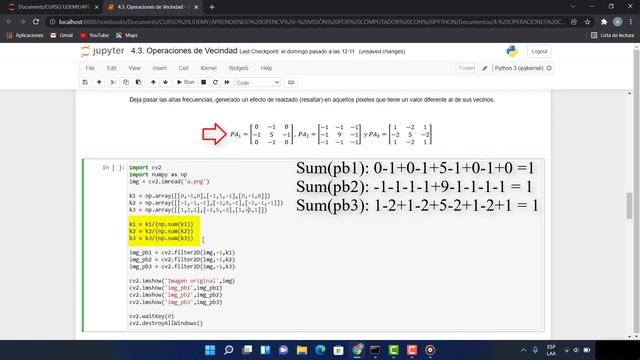Bookmark this page with the star icon

(x=587, y=22)
